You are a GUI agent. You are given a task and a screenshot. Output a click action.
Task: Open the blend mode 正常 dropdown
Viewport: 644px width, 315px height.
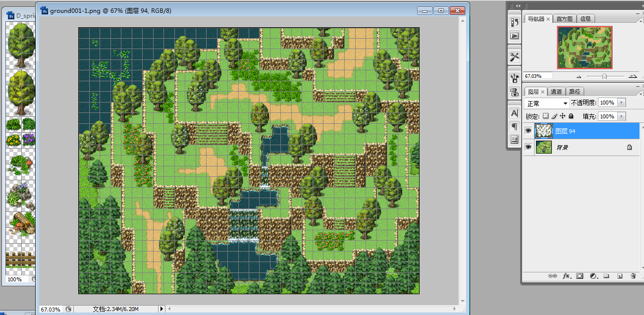click(x=547, y=103)
